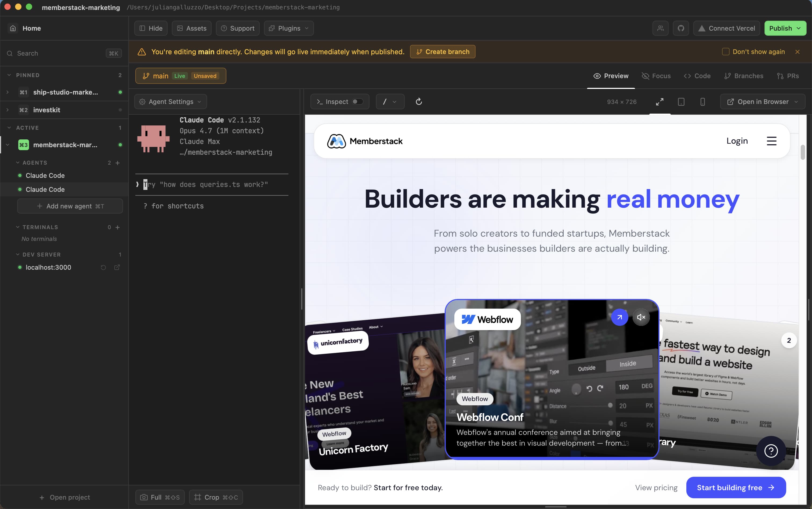Hide the sidebar panel

151,28
